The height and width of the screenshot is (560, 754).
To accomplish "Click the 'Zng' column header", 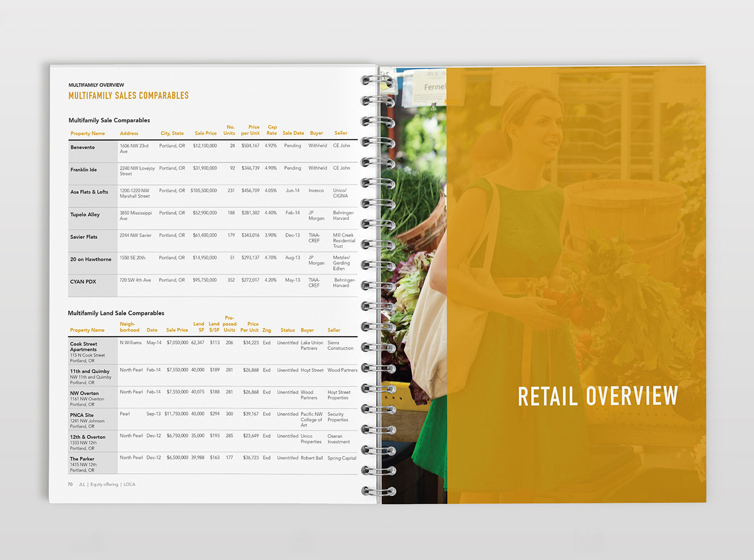I will 266,330.
